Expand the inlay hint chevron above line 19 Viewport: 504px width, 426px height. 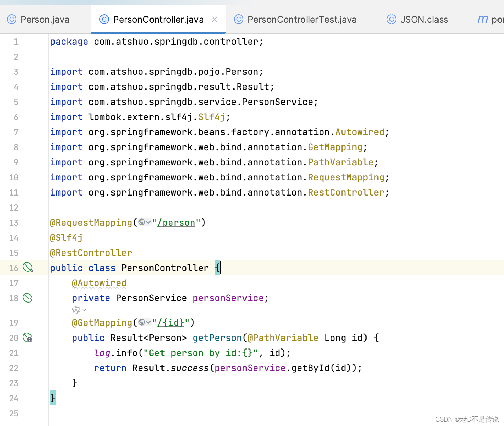coord(84,310)
